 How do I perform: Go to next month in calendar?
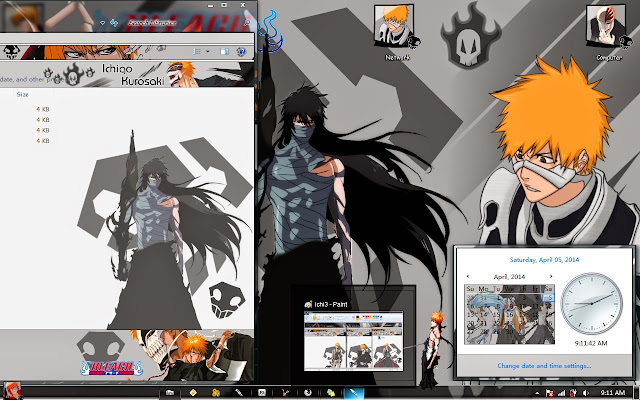(x=551, y=276)
